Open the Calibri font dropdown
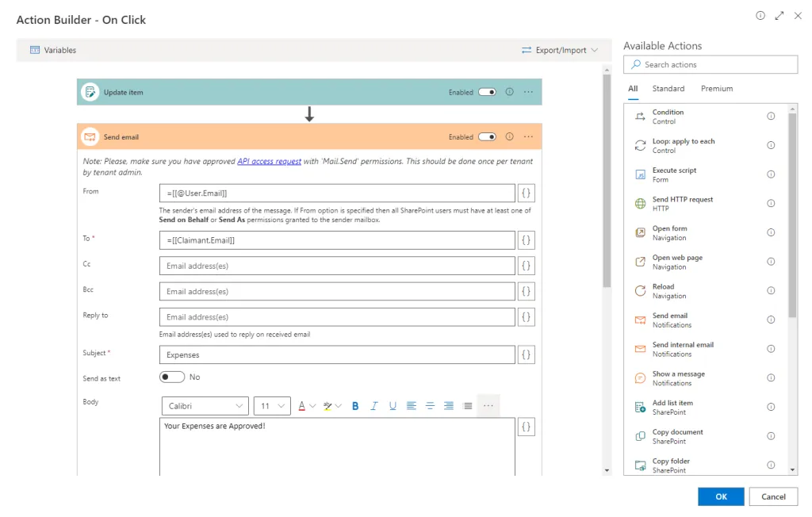The height and width of the screenshot is (517, 812). (x=205, y=406)
